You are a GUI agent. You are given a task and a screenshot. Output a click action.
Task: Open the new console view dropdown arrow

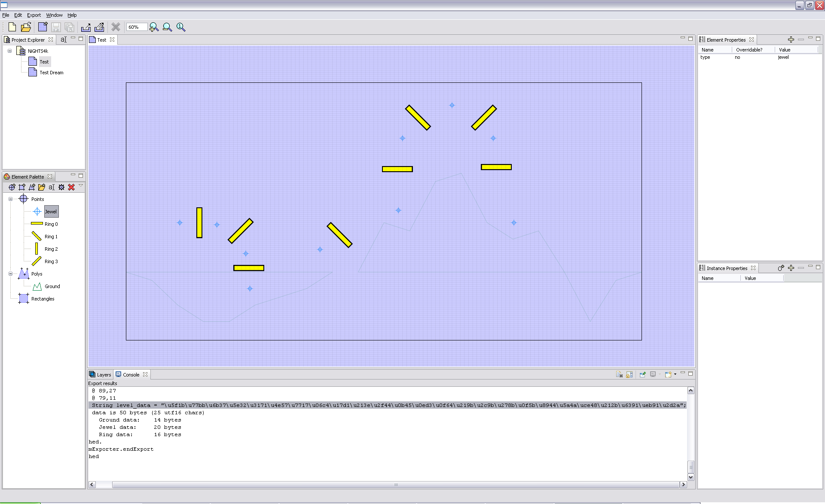[675, 374]
